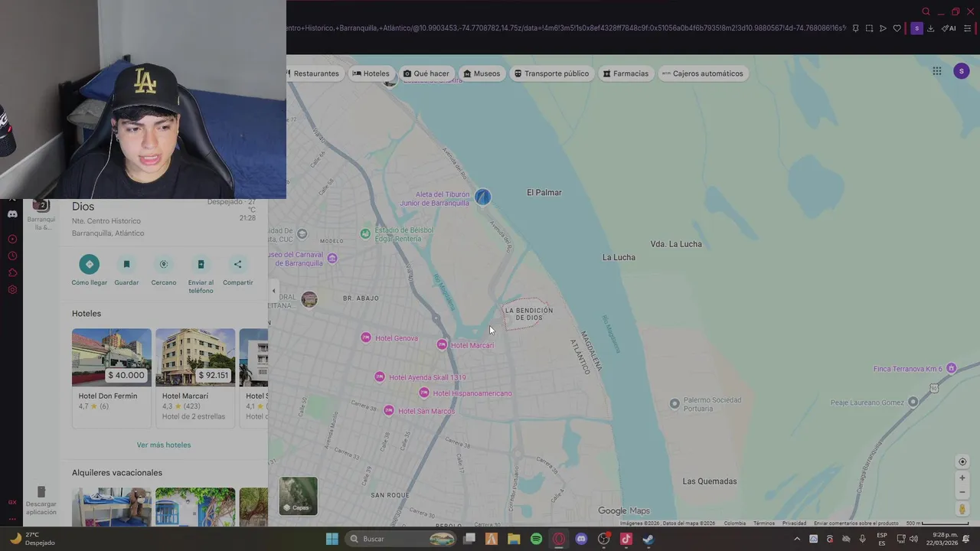The height and width of the screenshot is (551, 980).
Task: Click Hotel San Marcos map pin
Action: pyautogui.click(x=389, y=410)
